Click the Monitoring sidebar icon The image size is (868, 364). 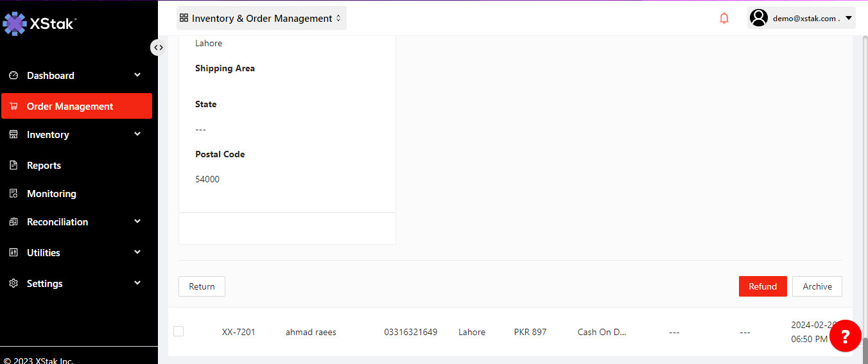tap(13, 194)
